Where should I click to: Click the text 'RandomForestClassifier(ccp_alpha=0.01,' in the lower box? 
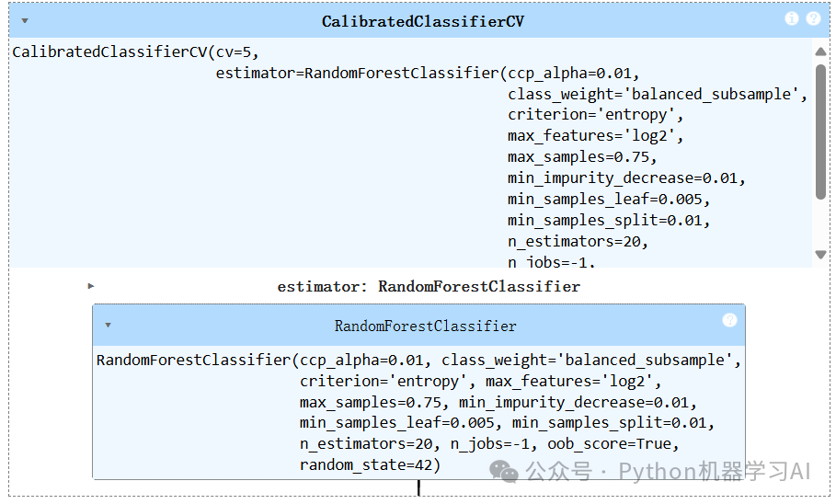tap(263, 361)
